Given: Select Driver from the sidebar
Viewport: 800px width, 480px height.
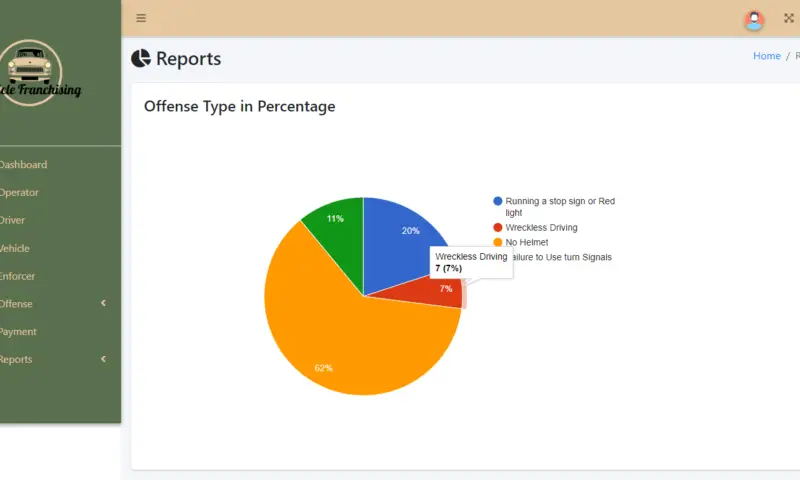Looking at the screenshot, I should coord(12,221).
